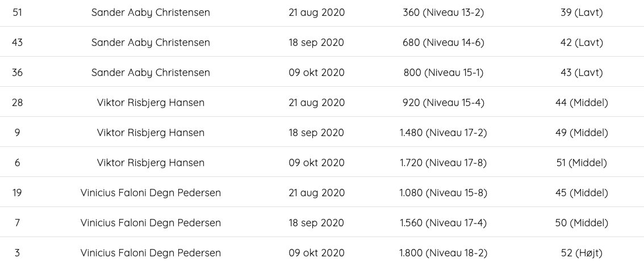The width and height of the screenshot is (644, 266).
Task: Click score 360 (Niveau 13-2)
Action: coord(443,12)
